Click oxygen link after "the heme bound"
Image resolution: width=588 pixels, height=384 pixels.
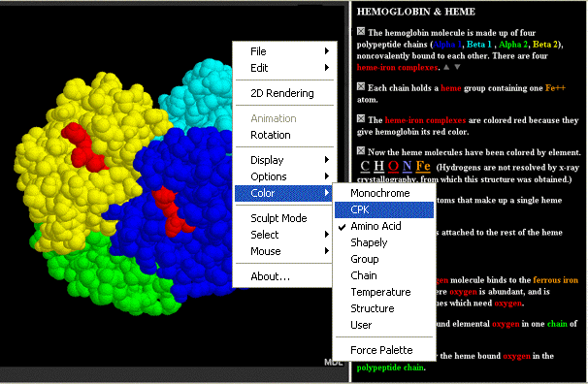[516, 356]
